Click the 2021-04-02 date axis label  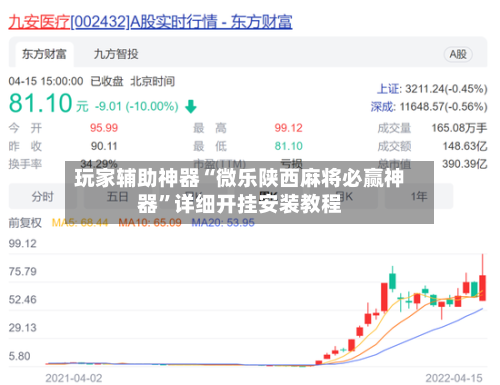coord(74,378)
